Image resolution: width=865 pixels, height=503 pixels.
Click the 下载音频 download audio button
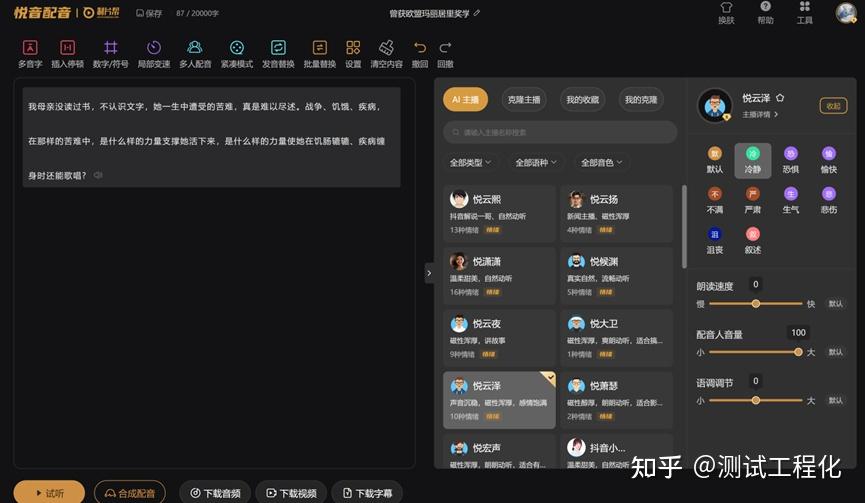click(215, 493)
